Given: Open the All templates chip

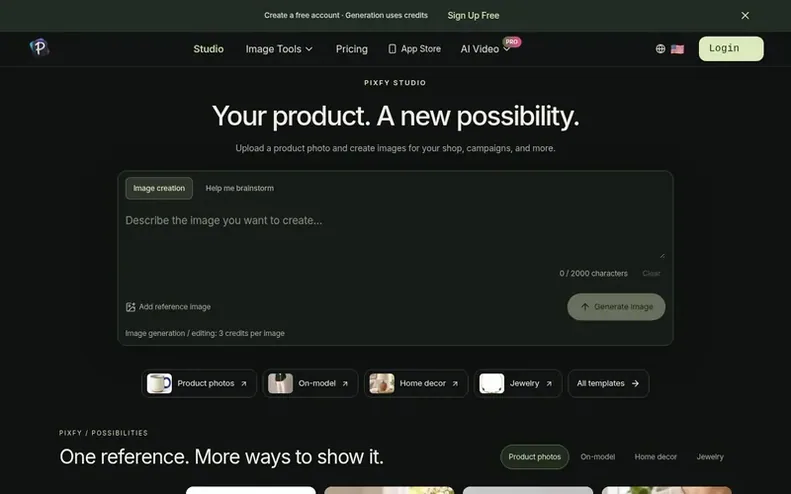Looking at the screenshot, I should 608,383.
